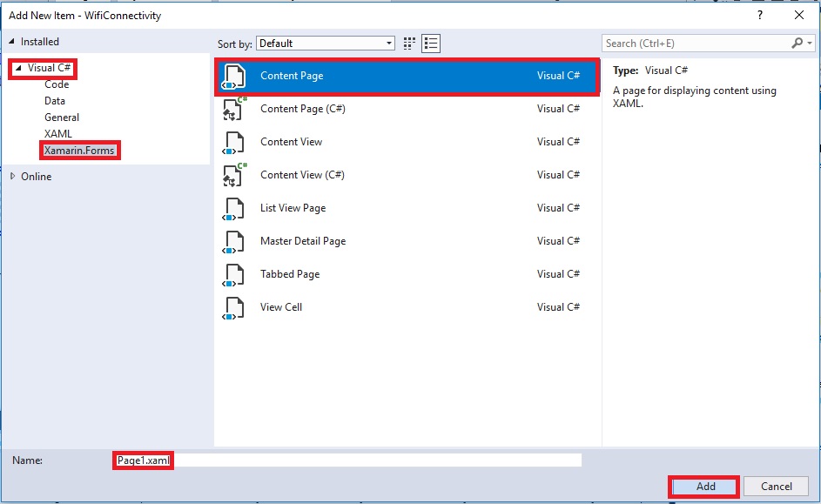
Task: Pick the Content View (C#) icon
Action: [x=233, y=175]
